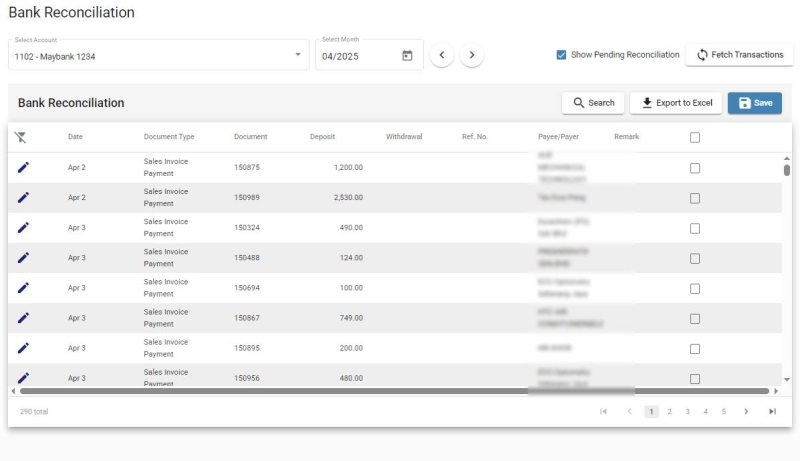
Task: Tick checkbox for document 150956
Action: (695, 379)
